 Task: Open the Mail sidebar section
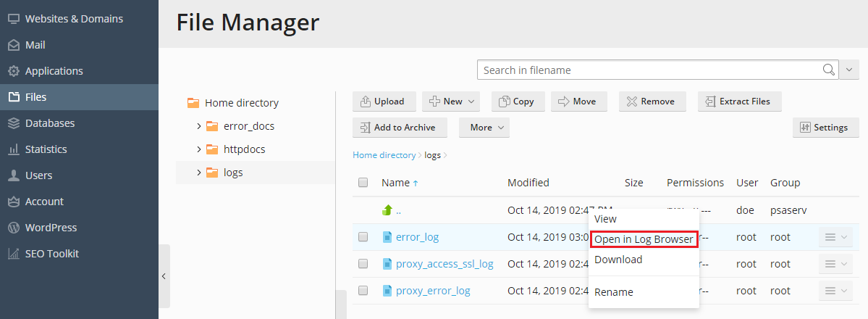coord(35,45)
